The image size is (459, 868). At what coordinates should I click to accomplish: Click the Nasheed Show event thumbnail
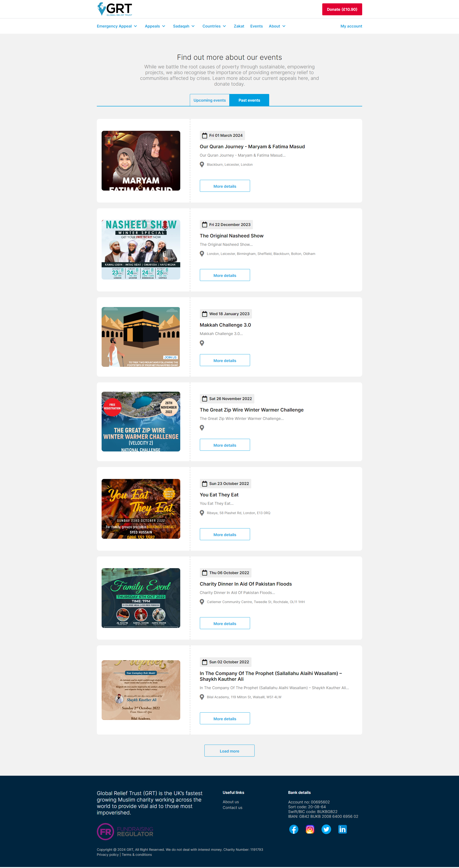click(141, 250)
